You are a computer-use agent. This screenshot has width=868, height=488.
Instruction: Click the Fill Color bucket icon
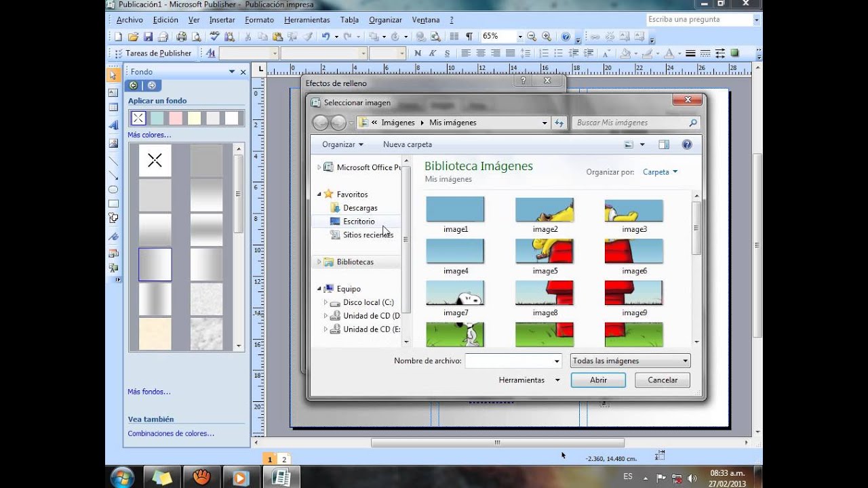(625, 54)
